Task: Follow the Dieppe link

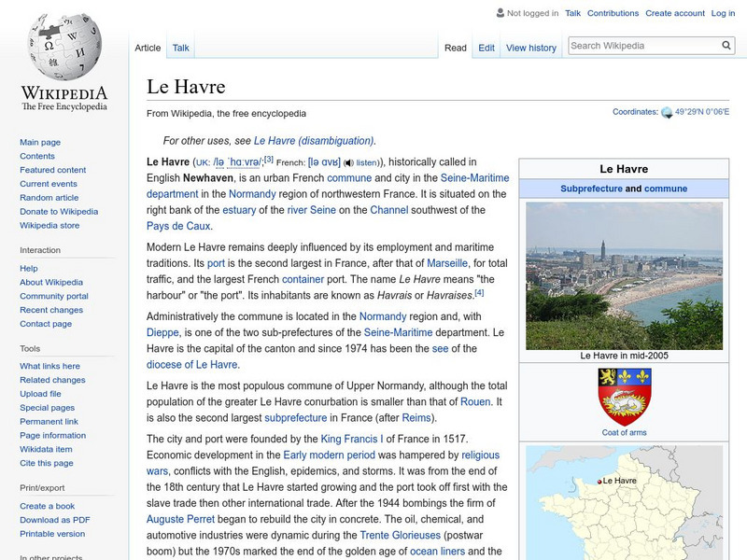Action: click(x=162, y=333)
